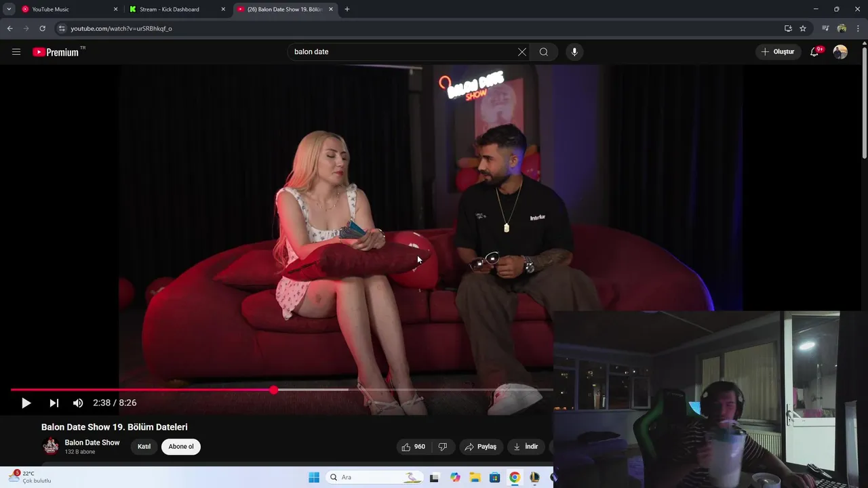Open Windows Start menu
Viewport: 868px width, 488px height.
click(x=314, y=477)
